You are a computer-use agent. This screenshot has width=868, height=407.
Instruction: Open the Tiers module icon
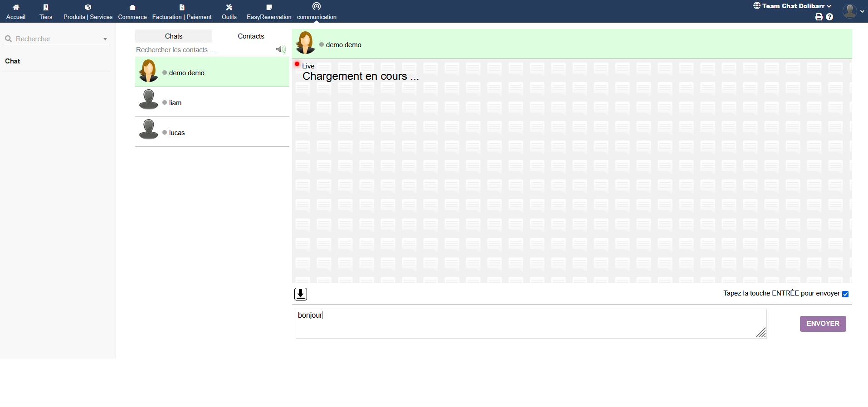point(46,7)
